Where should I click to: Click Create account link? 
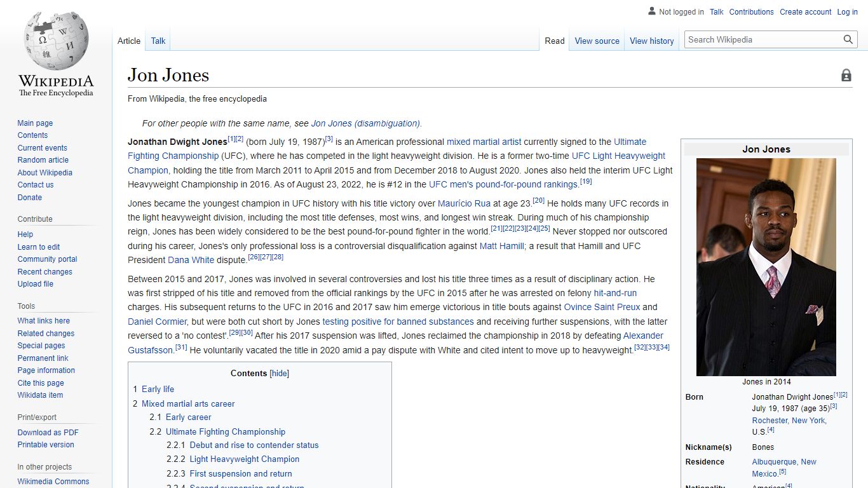806,12
